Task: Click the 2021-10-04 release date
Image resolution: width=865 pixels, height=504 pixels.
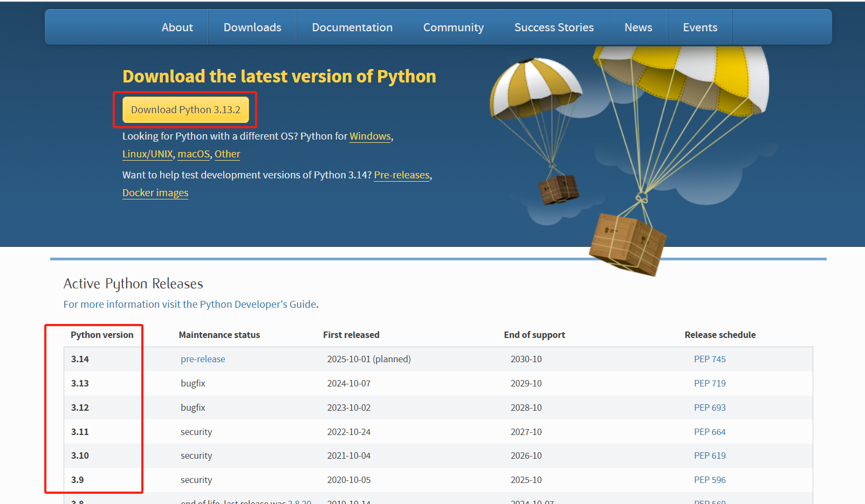Action: pos(349,455)
